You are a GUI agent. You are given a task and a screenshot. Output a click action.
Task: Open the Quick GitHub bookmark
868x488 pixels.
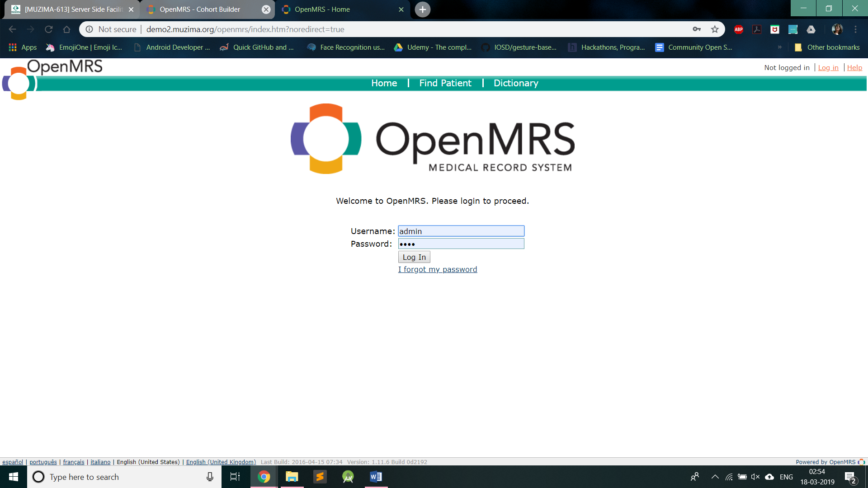coord(257,47)
